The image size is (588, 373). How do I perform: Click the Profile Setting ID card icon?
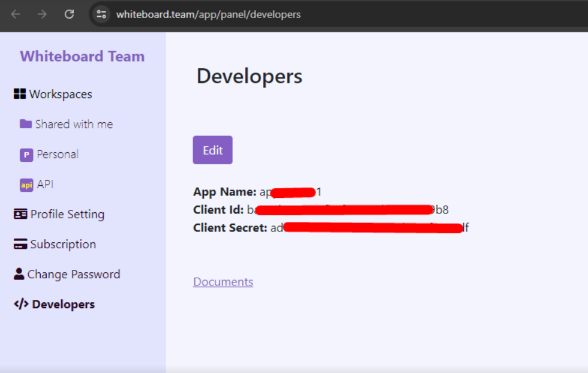coord(20,214)
